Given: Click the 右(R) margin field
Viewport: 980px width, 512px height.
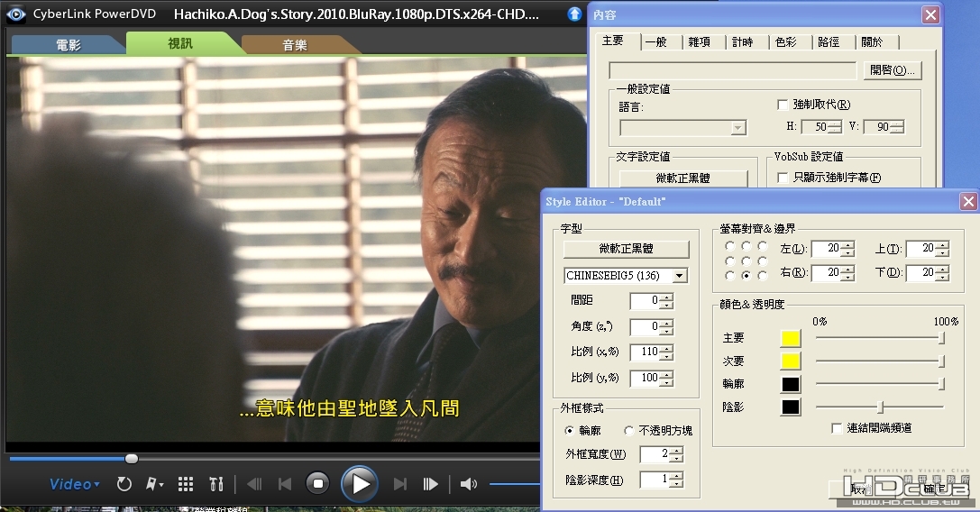Looking at the screenshot, I should (826, 272).
